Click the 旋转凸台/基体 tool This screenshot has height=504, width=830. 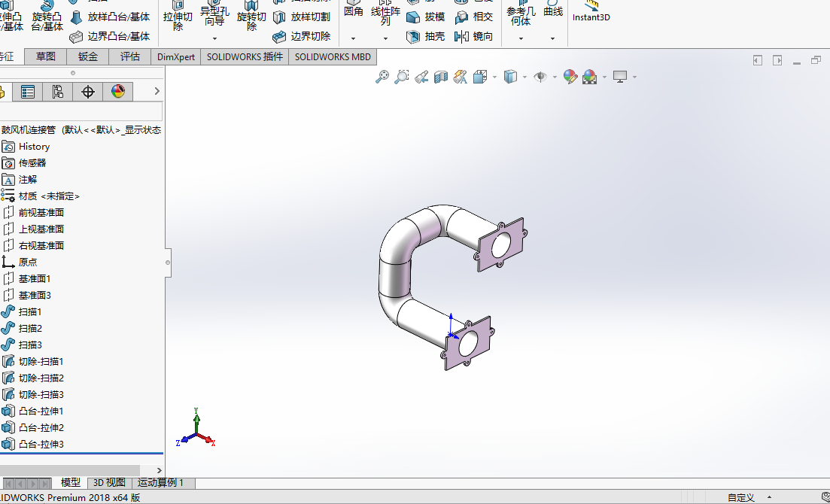[47, 16]
